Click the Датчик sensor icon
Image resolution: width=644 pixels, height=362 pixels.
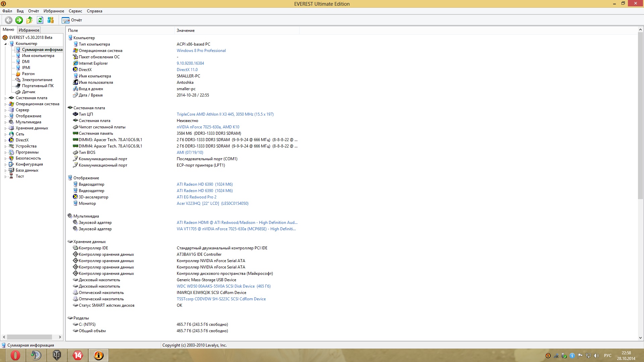tap(18, 92)
